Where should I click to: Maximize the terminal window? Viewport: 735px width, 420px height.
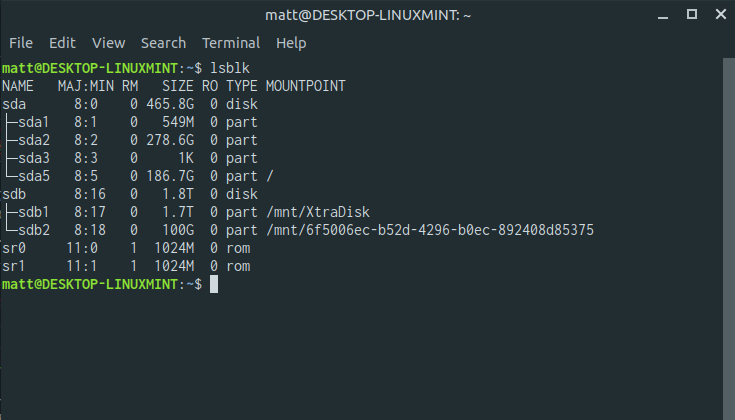[691, 14]
